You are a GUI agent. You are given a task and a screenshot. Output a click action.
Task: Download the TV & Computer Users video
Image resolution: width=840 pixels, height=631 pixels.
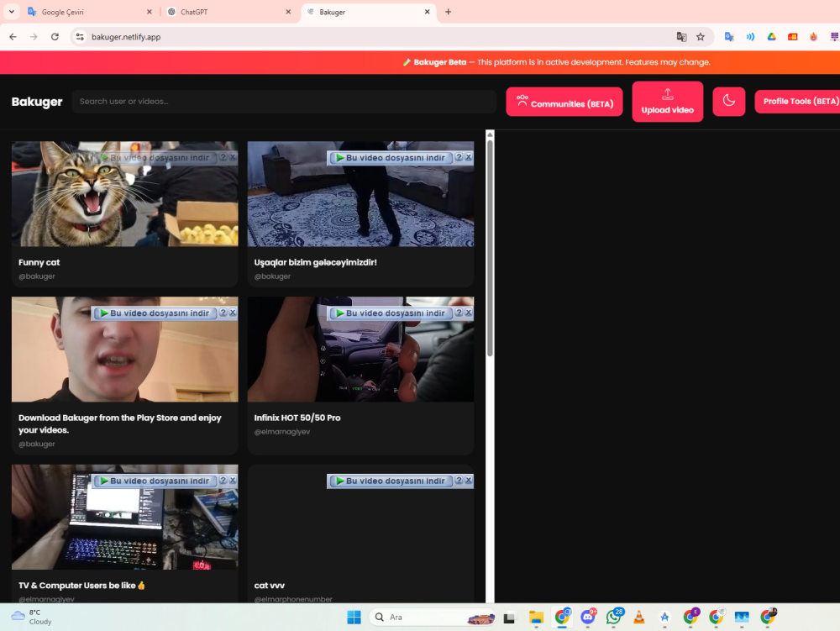click(x=155, y=481)
